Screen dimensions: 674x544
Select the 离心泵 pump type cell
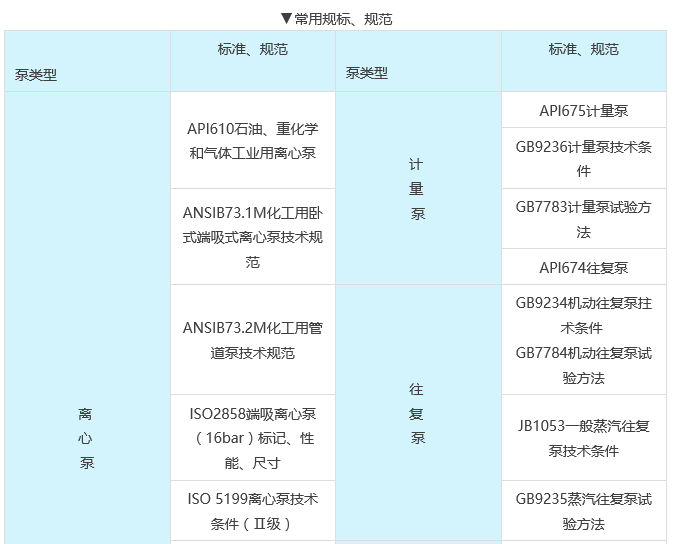pyautogui.click(x=86, y=438)
